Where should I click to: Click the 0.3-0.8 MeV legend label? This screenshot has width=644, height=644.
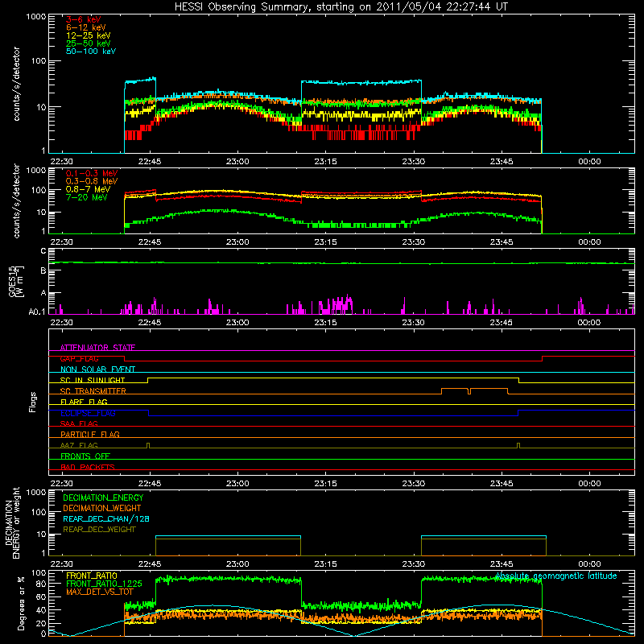[x=92, y=181]
